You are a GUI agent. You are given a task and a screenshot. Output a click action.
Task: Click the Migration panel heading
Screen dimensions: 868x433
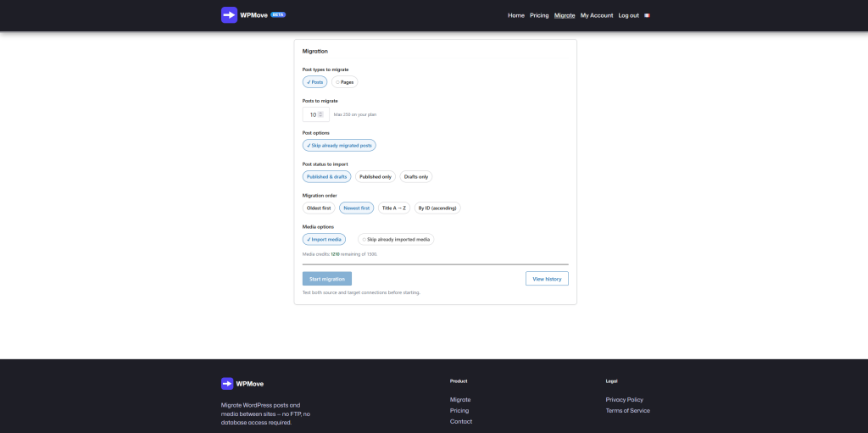tap(315, 51)
